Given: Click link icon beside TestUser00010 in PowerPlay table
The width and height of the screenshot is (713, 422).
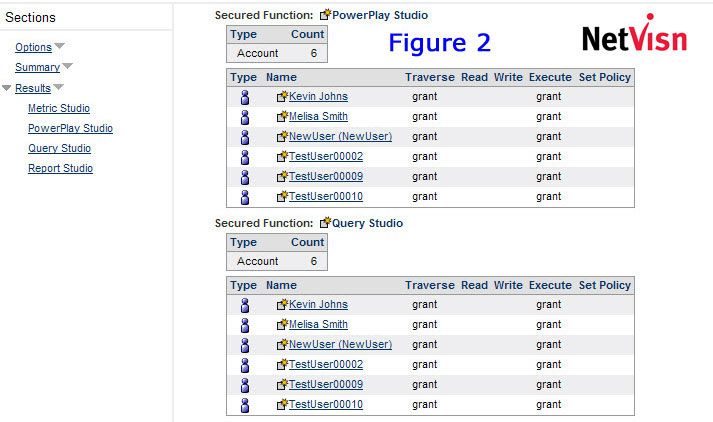Looking at the screenshot, I should click(282, 196).
